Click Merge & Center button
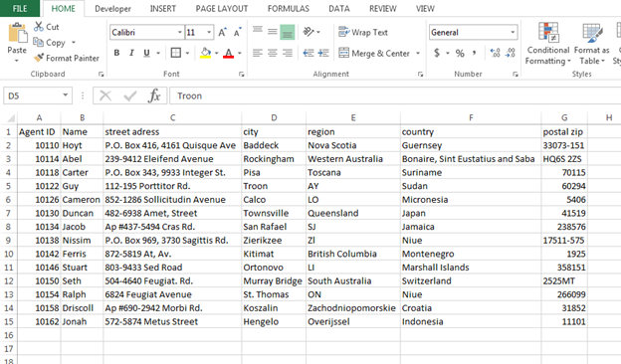Viewport: 621px width, 364px height. click(x=374, y=53)
